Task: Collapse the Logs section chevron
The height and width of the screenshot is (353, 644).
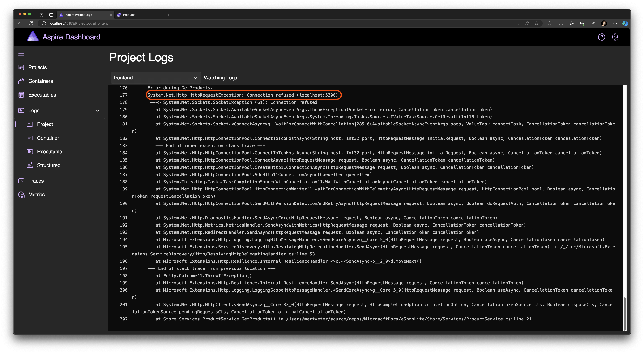Action: [x=97, y=111]
